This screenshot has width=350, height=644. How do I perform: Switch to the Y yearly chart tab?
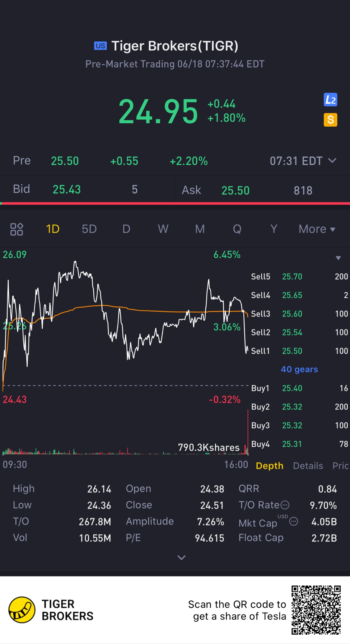274,229
